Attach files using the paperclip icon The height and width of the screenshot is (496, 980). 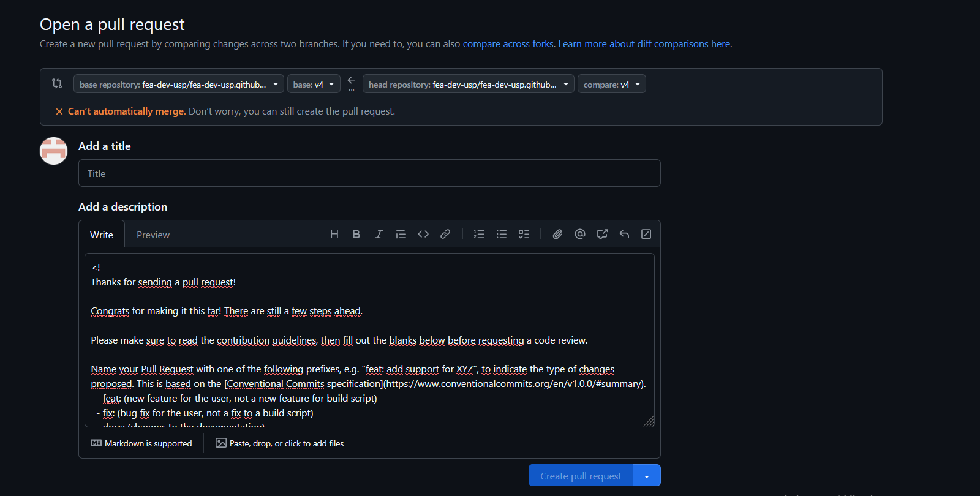[x=557, y=234]
